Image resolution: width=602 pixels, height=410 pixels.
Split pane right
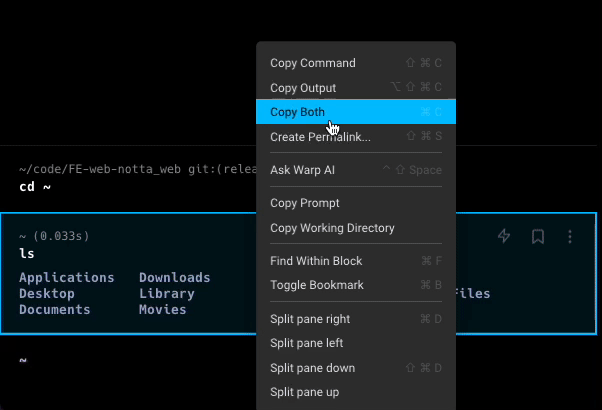tap(310, 319)
